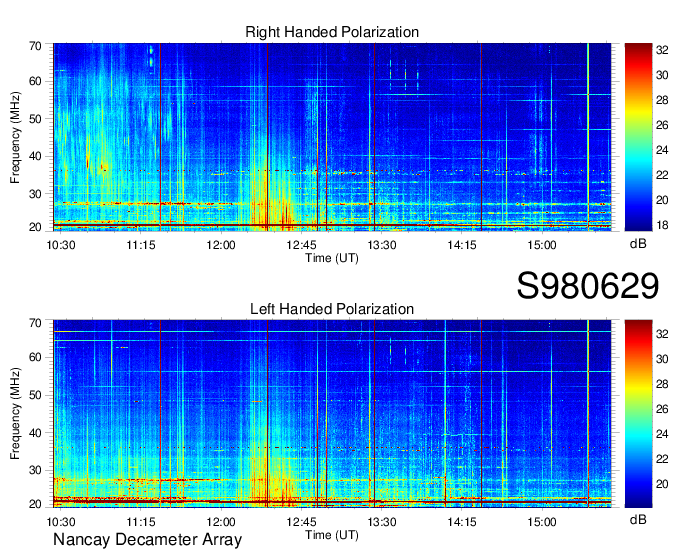Viewport: 680px width, 552px height.
Task: Click the 24 dB value on the upper color bar
Action: [x=662, y=150]
